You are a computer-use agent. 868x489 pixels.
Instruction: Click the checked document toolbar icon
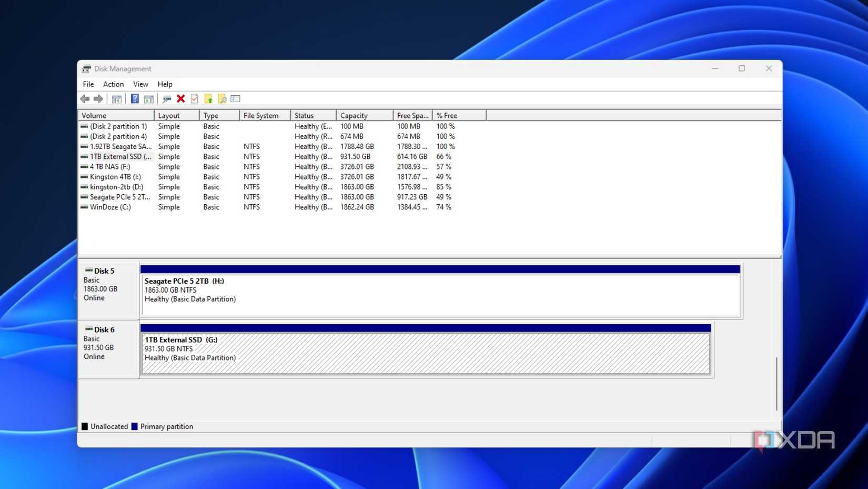[195, 98]
